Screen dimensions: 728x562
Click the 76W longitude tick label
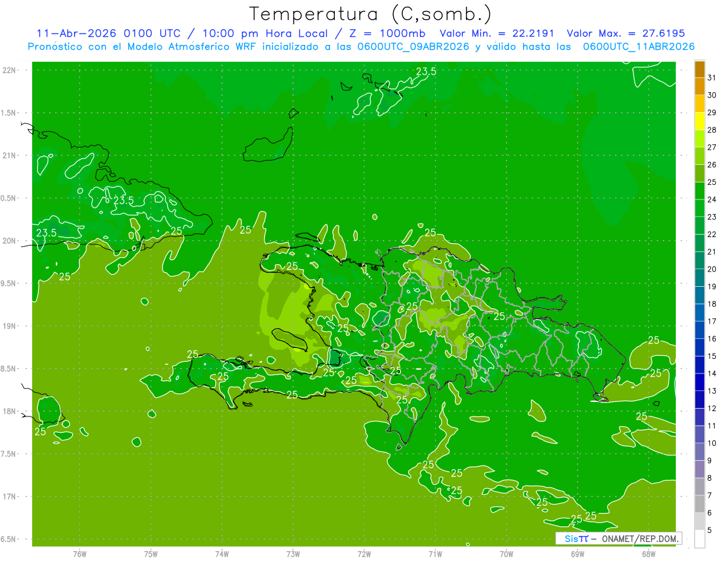coord(79,554)
